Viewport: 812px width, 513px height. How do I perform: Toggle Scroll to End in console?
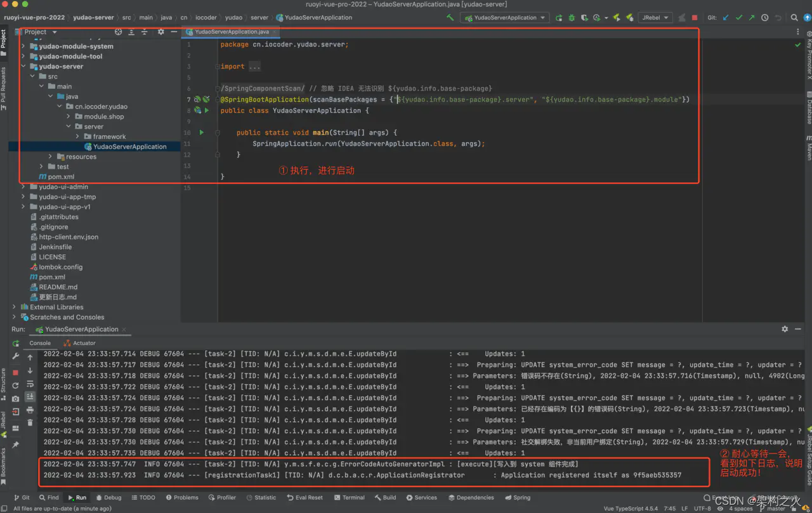pos(30,397)
